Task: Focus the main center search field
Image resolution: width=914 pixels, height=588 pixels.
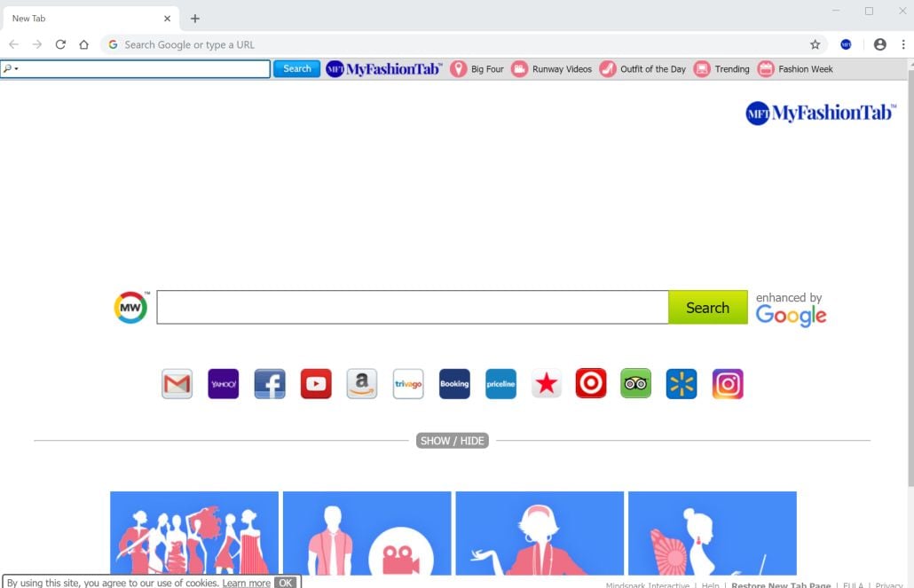Action: coord(413,307)
